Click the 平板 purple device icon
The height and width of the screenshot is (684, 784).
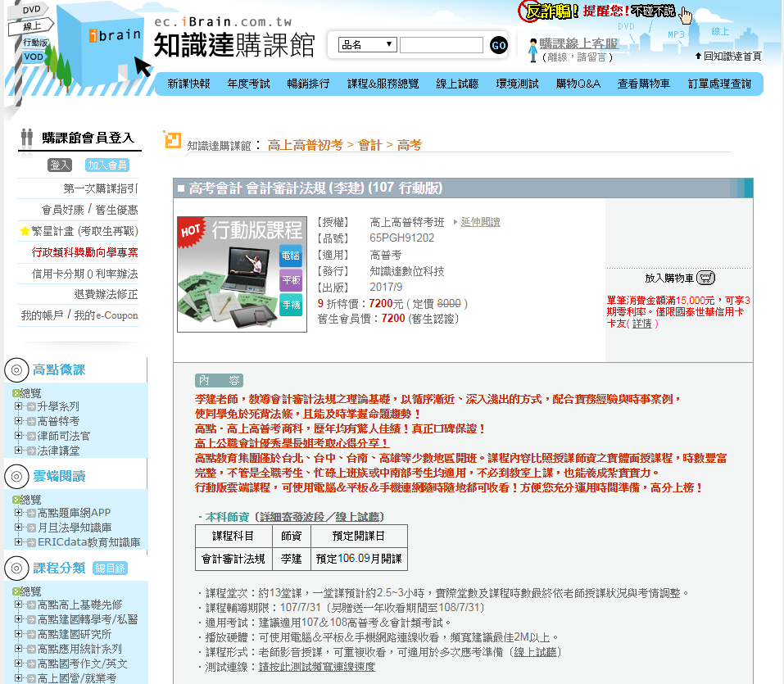click(291, 280)
